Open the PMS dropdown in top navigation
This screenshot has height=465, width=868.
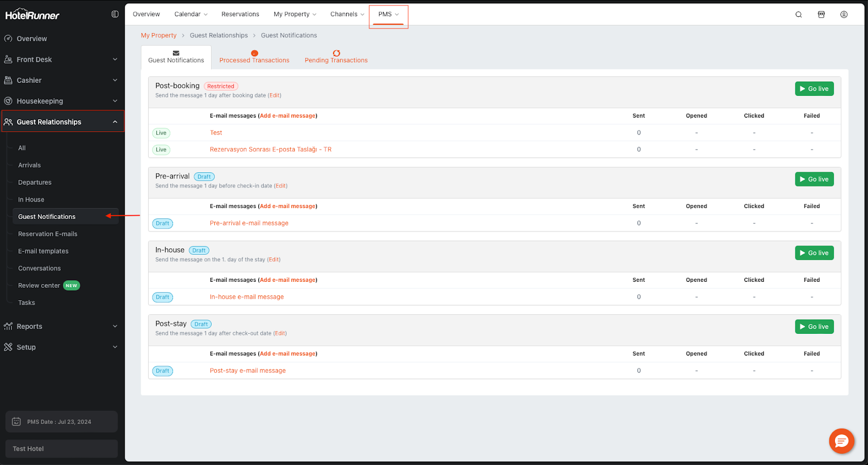388,15
